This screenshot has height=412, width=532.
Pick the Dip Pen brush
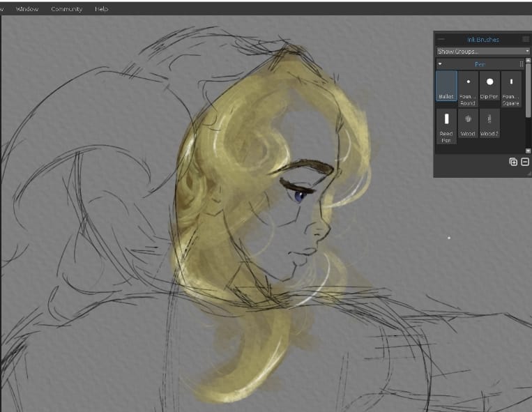click(489, 86)
